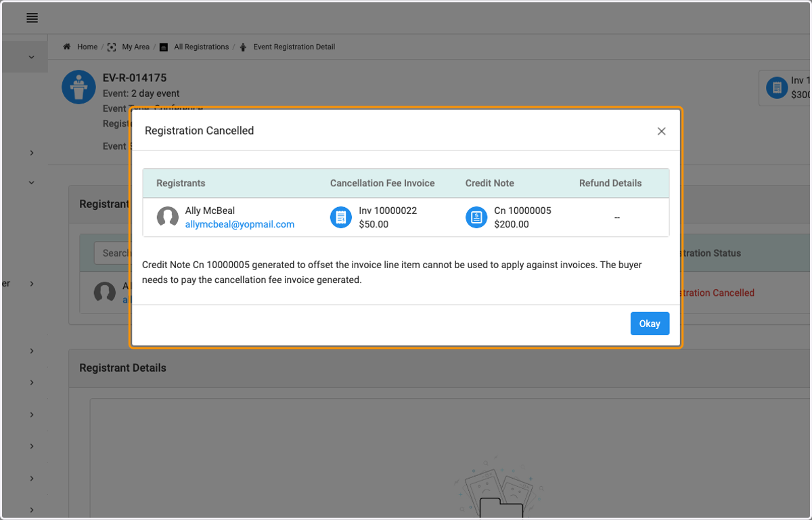
Task: Click the Registration Cancelled dialog title
Action: tap(199, 131)
